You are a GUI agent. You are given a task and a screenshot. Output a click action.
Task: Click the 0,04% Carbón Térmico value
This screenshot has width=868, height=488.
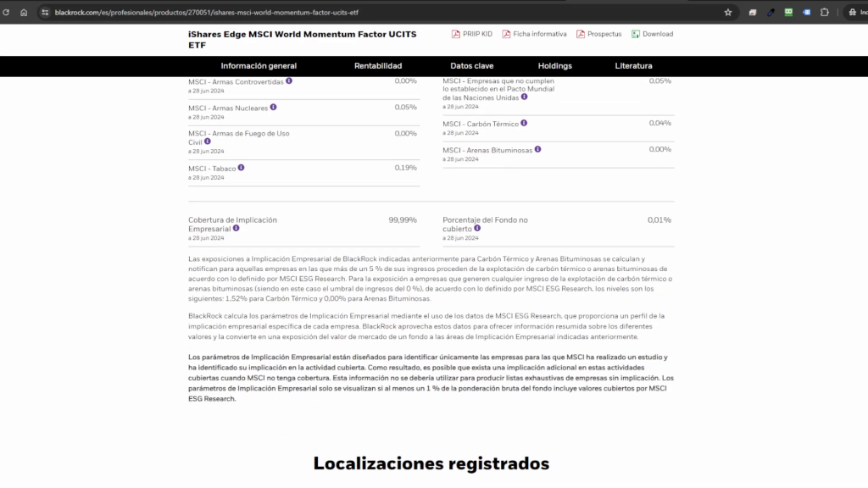(659, 124)
